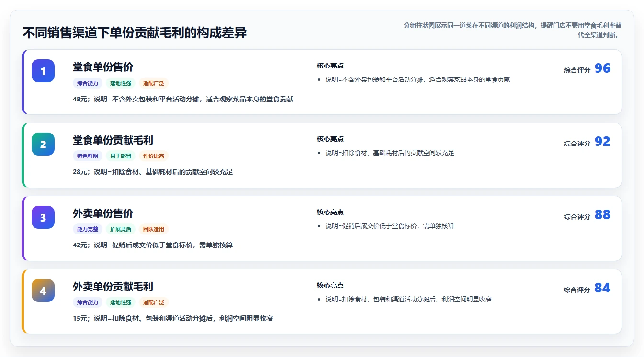Select the 易于部署 tag

[x=121, y=156]
